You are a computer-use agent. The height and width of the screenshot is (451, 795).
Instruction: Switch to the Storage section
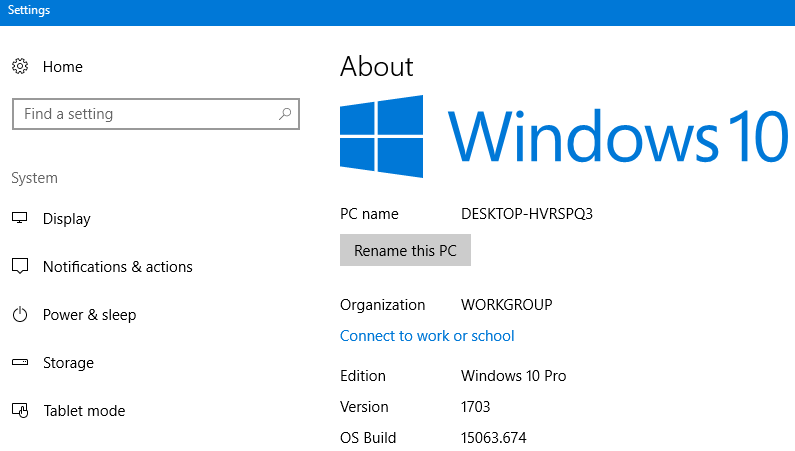point(68,363)
